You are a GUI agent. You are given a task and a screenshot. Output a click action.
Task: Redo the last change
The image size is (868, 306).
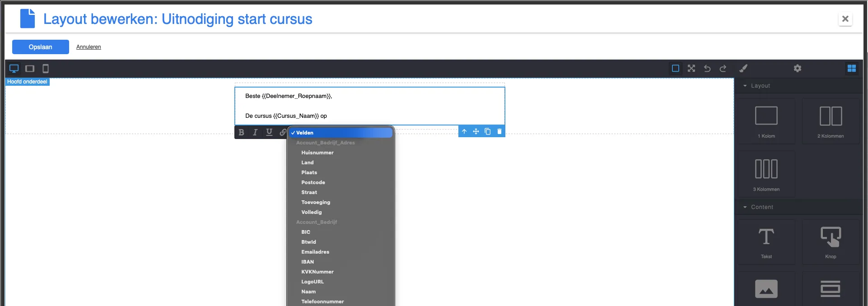(723, 68)
